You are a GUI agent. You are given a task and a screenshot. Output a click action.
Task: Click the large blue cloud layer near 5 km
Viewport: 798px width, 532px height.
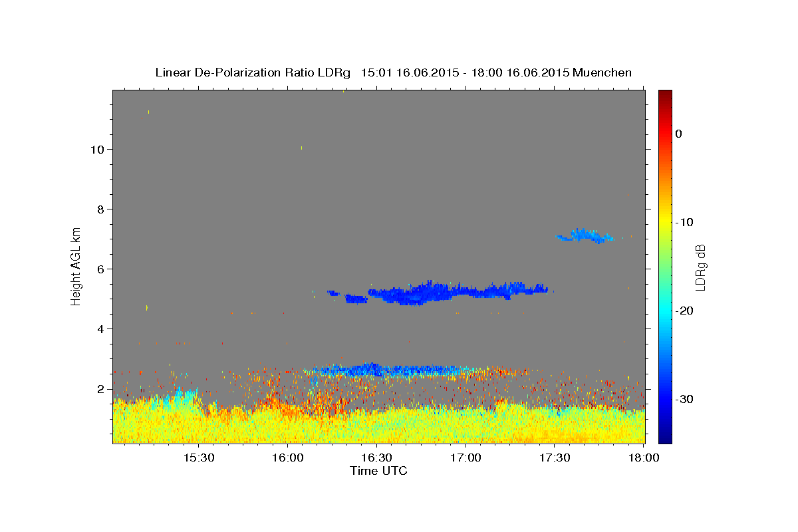tap(439, 293)
